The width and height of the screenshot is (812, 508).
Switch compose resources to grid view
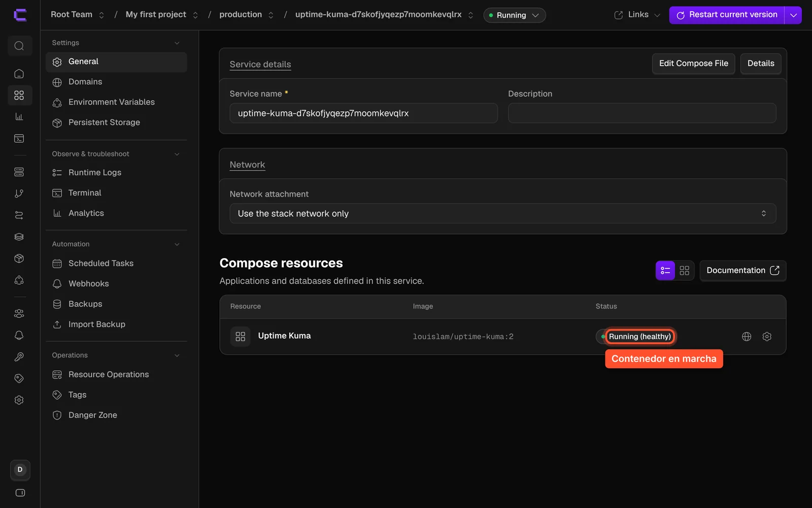(684, 270)
